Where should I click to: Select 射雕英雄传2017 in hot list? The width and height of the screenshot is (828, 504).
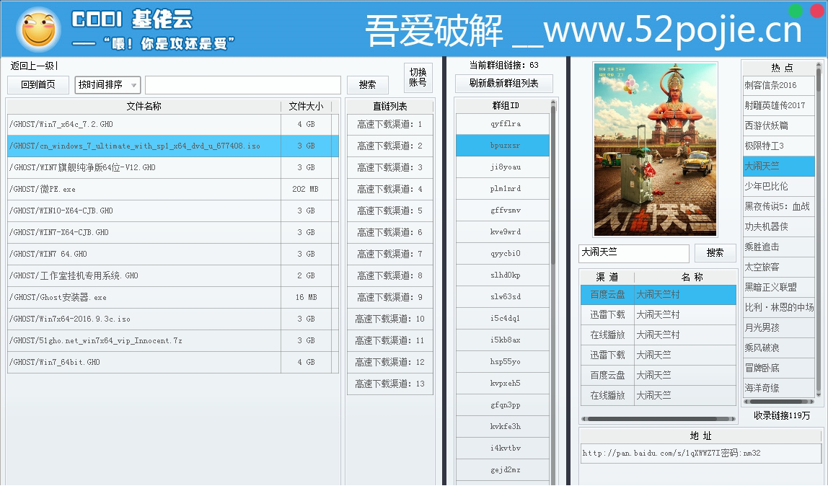(778, 105)
